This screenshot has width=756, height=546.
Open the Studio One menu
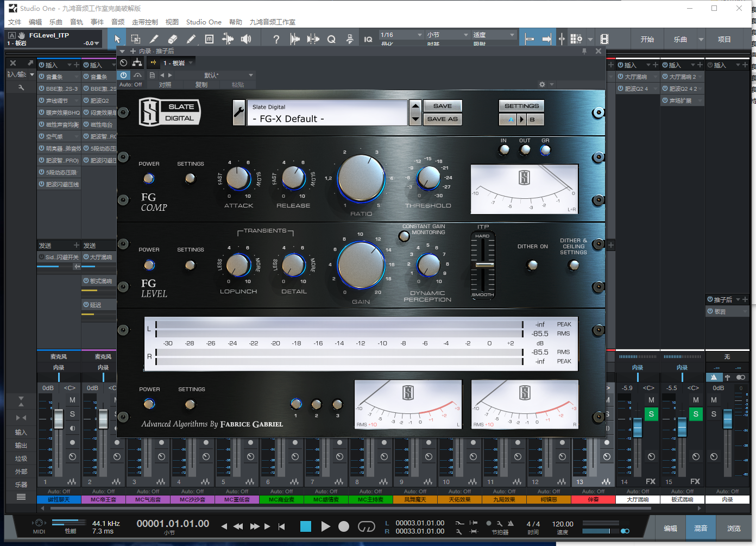[x=204, y=22]
